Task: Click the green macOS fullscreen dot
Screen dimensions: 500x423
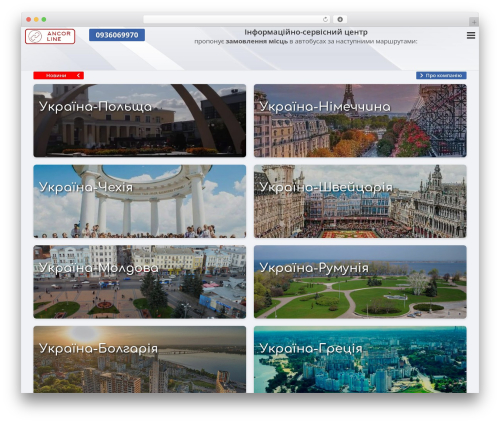Action: click(44, 20)
